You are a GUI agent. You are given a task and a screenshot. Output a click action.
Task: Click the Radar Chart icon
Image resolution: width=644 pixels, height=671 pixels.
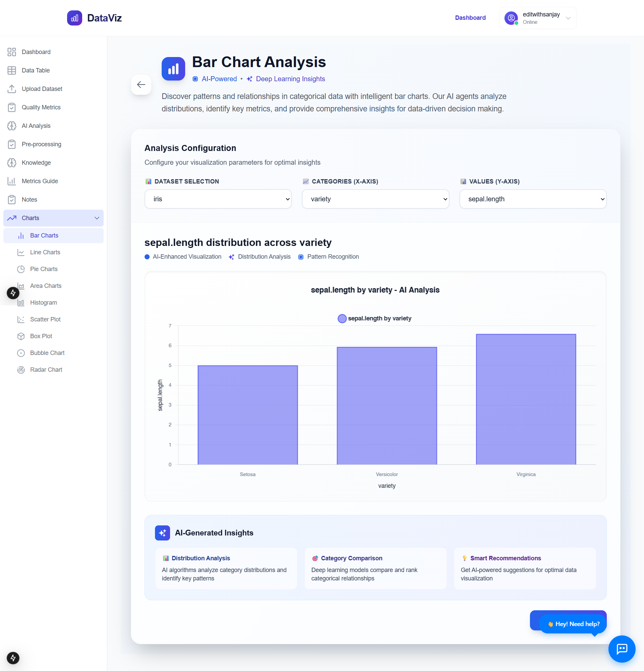pyautogui.click(x=21, y=370)
